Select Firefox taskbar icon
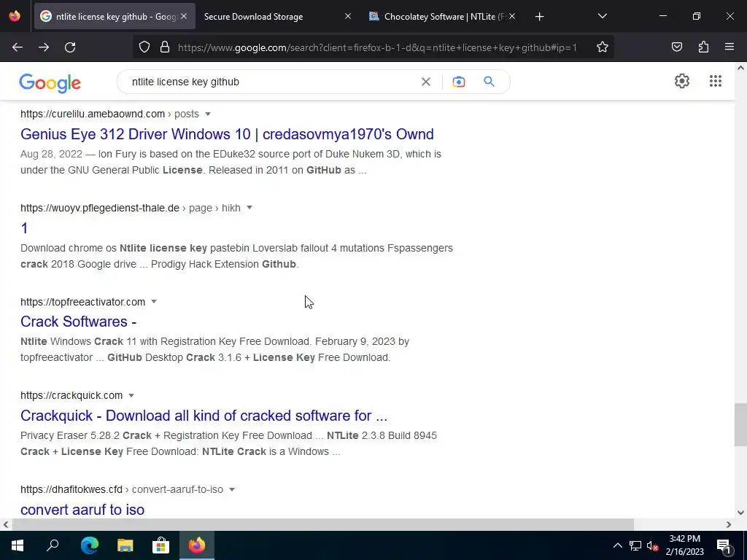747x560 pixels. [x=197, y=545]
